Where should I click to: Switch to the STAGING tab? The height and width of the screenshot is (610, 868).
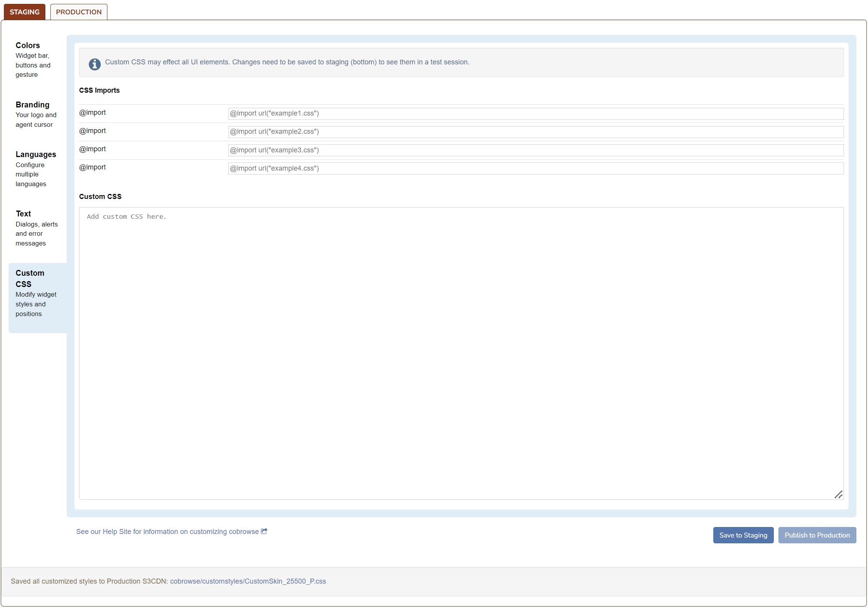24,12
